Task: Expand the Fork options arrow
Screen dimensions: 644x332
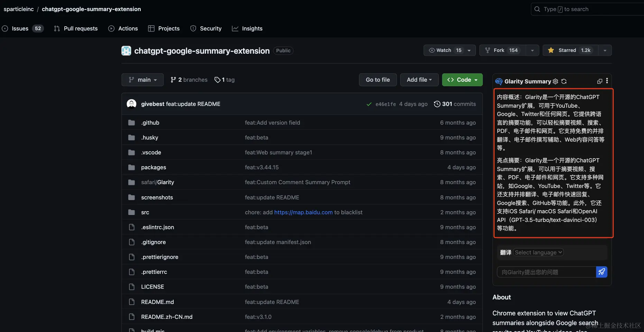Action: tap(532, 50)
